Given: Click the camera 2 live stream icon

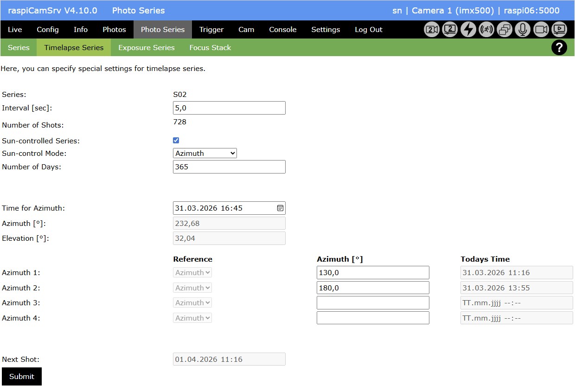Looking at the screenshot, I should 450,29.
